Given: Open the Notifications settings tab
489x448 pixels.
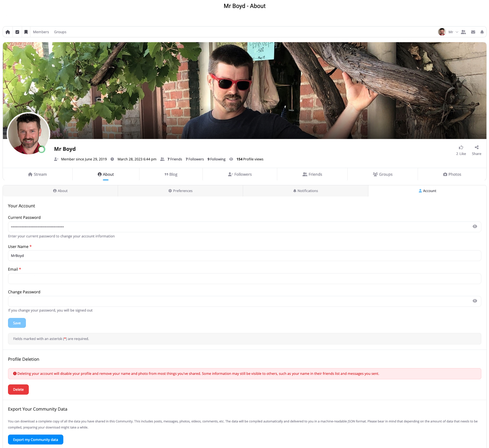Looking at the screenshot, I should 305,191.
